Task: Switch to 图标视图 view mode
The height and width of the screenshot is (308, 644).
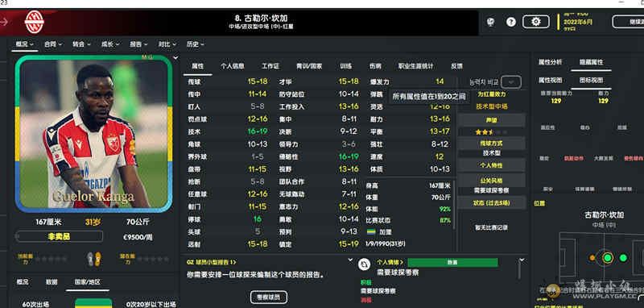Action: tap(591, 80)
